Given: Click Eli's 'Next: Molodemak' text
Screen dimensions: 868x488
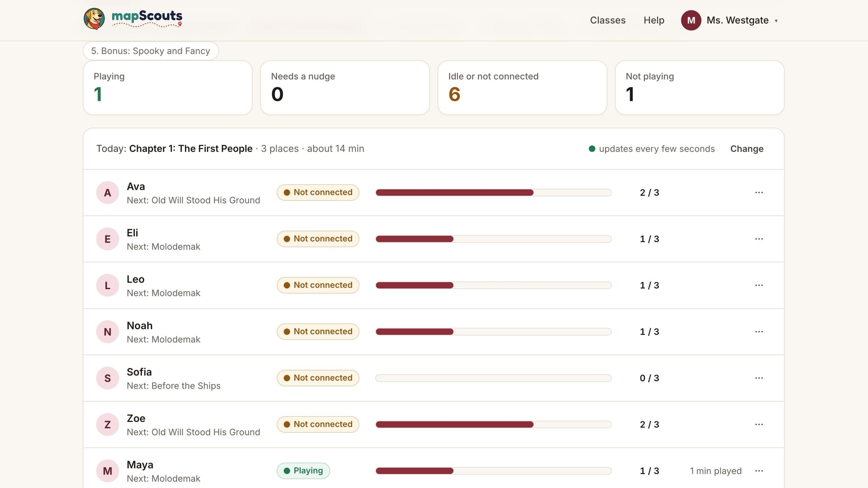Looking at the screenshot, I should pos(164,247).
